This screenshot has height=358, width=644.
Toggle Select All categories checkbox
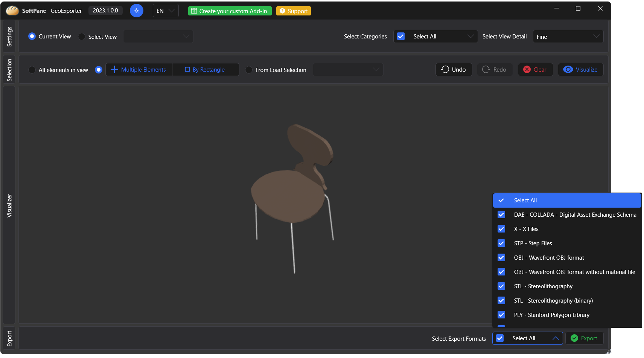(x=401, y=36)
